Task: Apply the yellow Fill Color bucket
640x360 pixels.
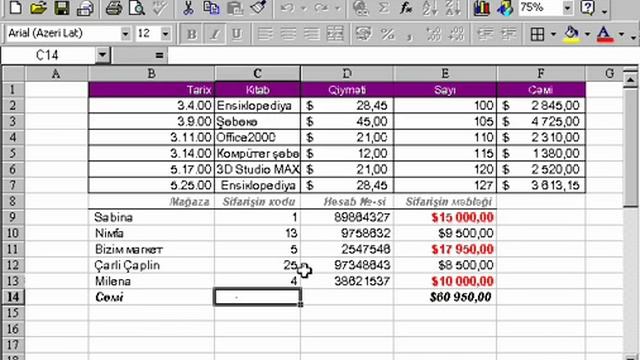Action: [x=571, y=34]
